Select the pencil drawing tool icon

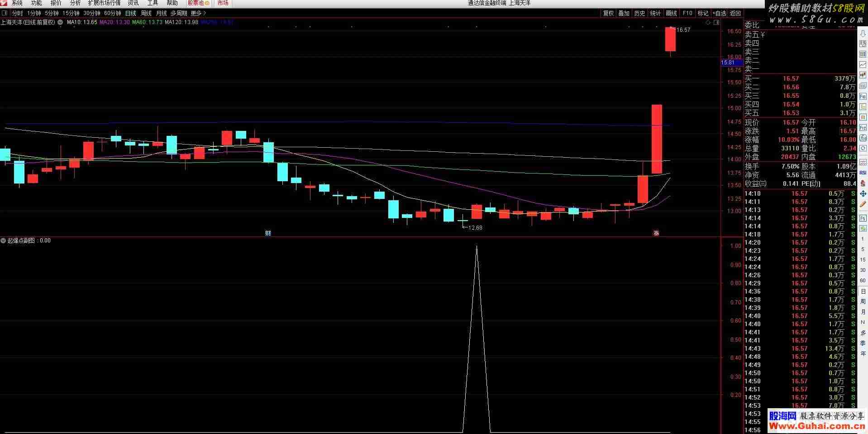(x=863, y=204)
